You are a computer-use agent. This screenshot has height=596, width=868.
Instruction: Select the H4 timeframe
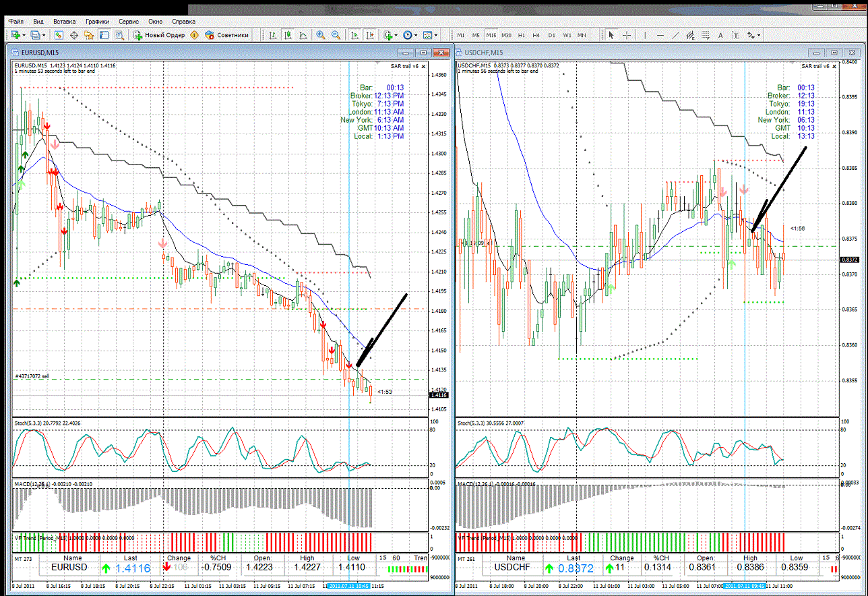pos(536,34)
